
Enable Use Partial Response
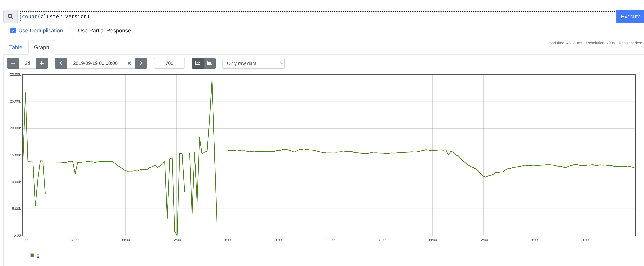[72, 30]
